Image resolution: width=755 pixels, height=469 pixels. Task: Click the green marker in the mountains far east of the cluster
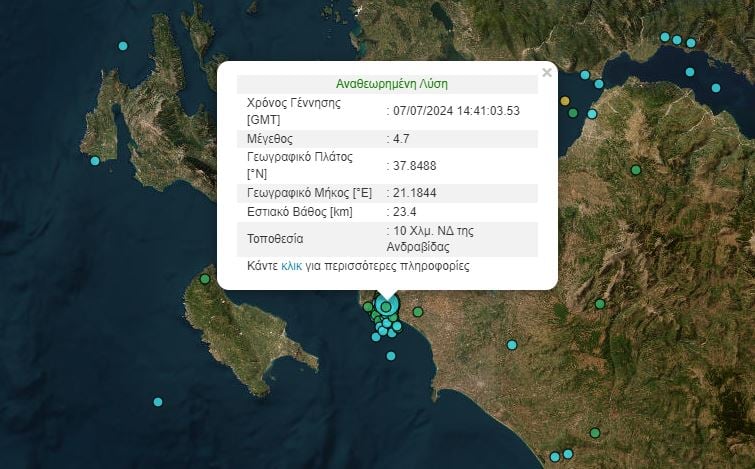click(600, 304)
